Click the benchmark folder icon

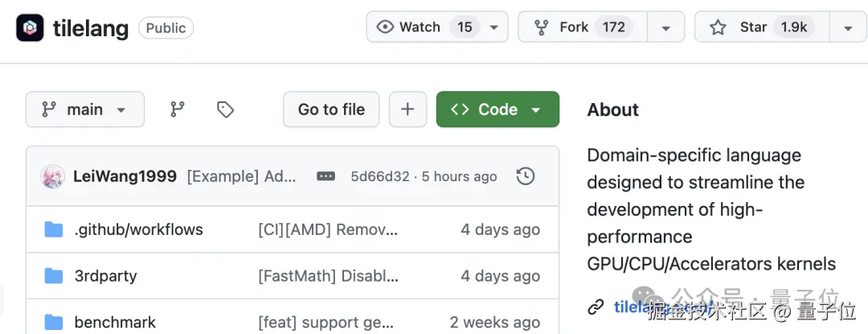[x=54, y=322]
